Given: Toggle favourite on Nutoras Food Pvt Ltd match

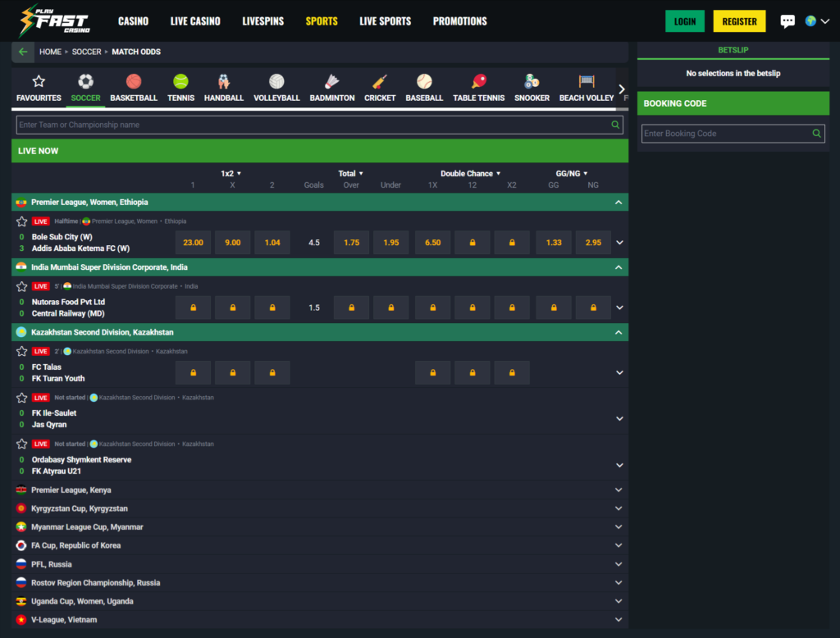Looking at the screenshot, I should (x=22, y=286).
